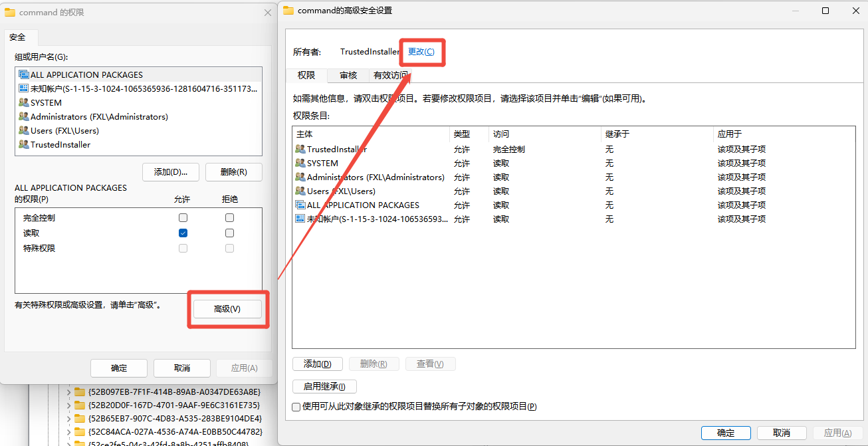The image size is (868, 446).
Task: Click 删除(R) in the permissions dialog
Action: coord(233,171)
